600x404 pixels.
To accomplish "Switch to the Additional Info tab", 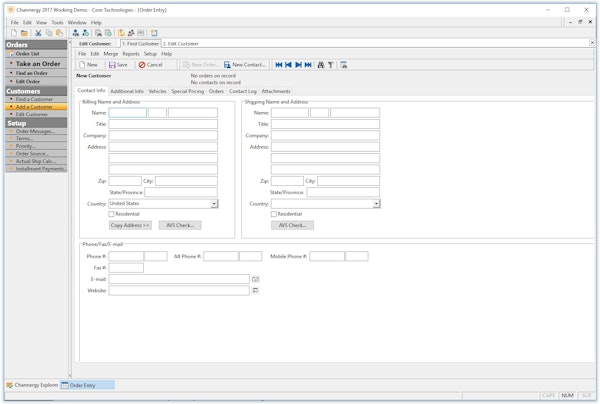I will point(127,91).
